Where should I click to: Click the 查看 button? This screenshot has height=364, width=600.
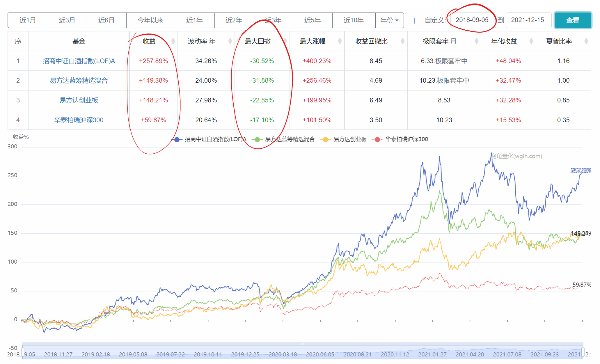click(572, 20)
